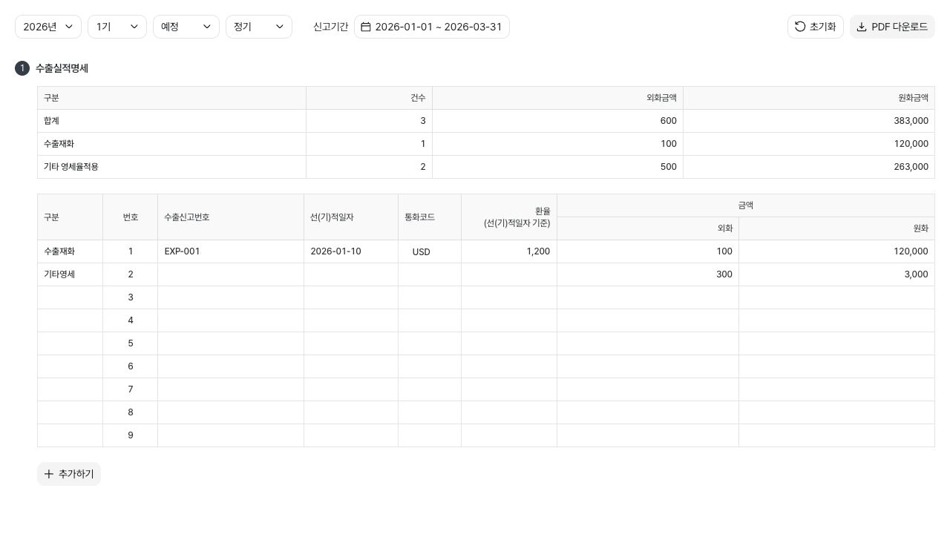This screenshot has height=560, width=950.
Task: Click the 통화코드 column header
Action: 430,217
